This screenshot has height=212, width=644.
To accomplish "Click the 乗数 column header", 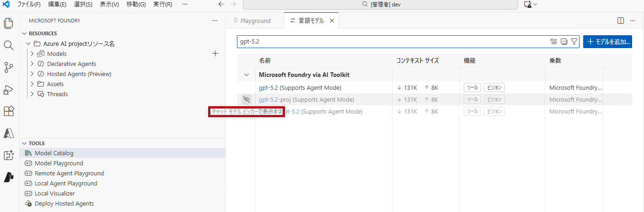I will tap(555, 60).
